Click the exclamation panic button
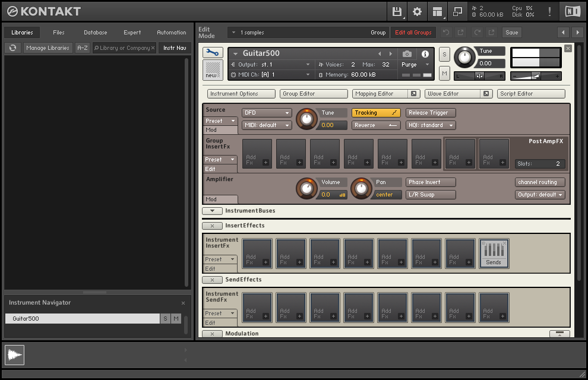Image resolution: width=588 pixels, height=380 pixels. pos(549,12)
